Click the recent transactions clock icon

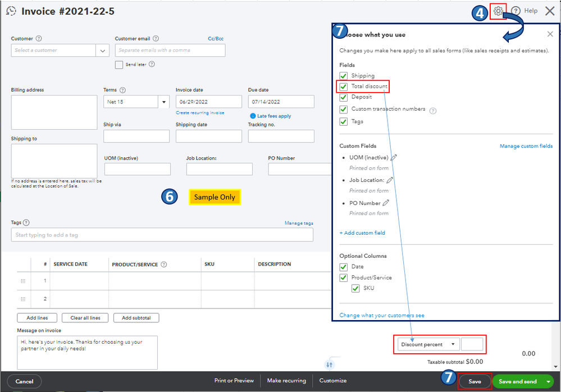point(11,11)
